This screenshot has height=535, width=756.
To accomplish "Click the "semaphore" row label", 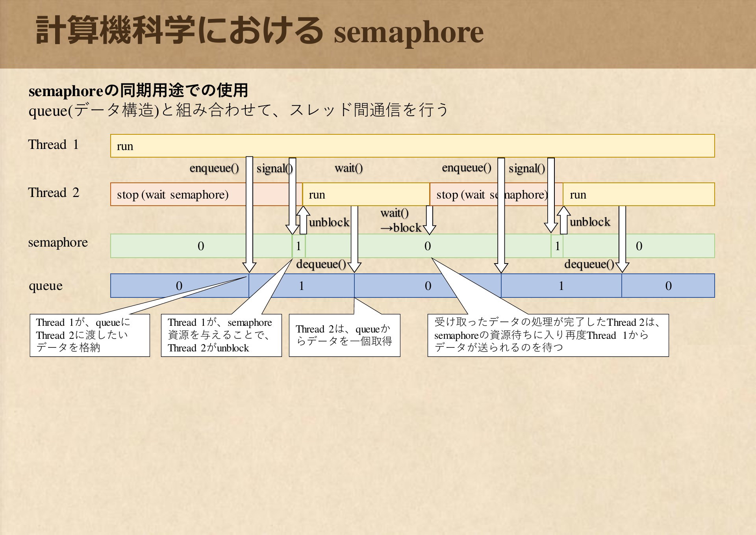I will [x=58, y=243].
